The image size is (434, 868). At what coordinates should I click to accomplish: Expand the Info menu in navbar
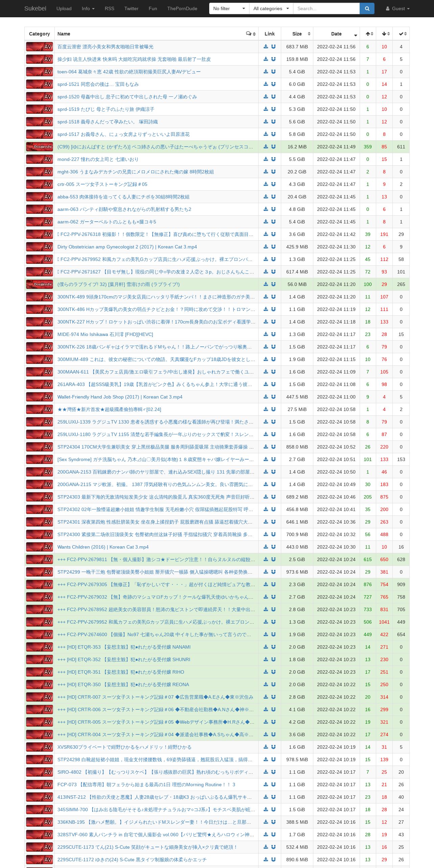88,8
